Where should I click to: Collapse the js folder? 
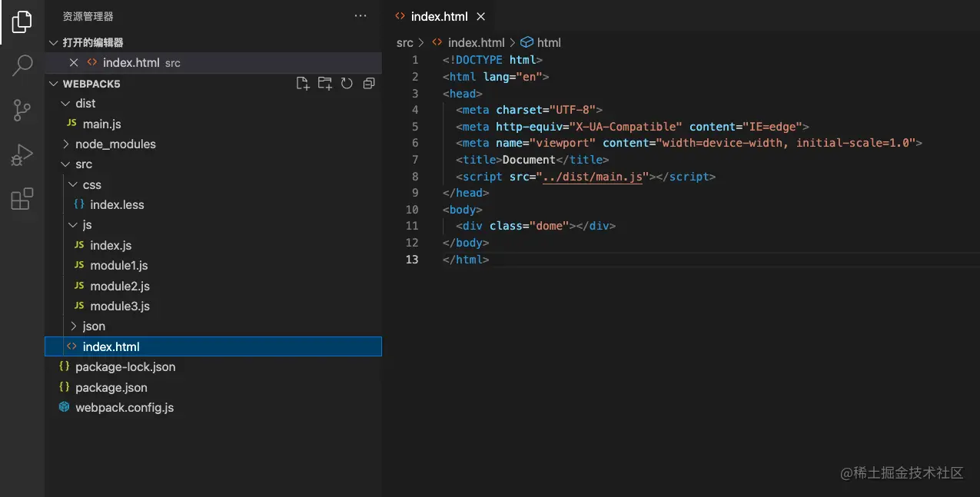pos(213,225)
